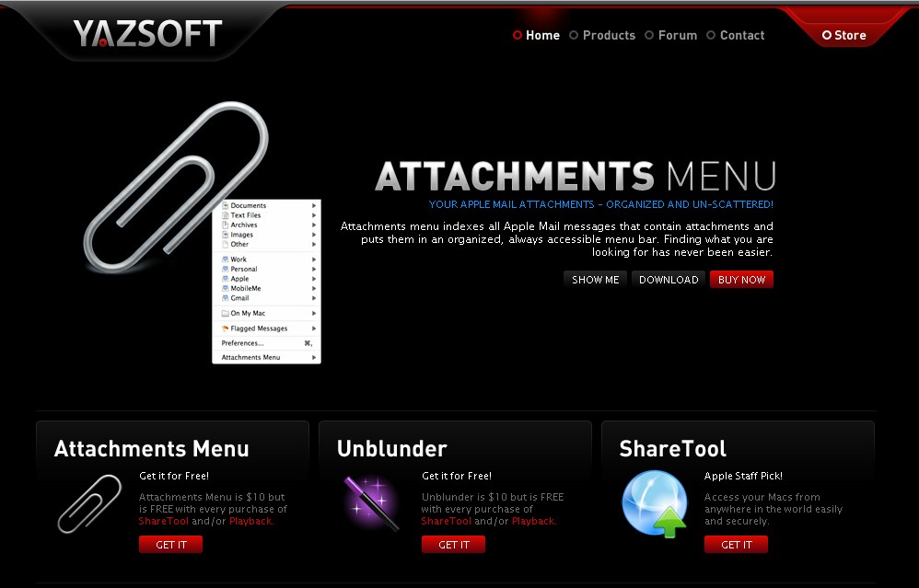Select the Work mailbox entry

[x=267, y=259]
